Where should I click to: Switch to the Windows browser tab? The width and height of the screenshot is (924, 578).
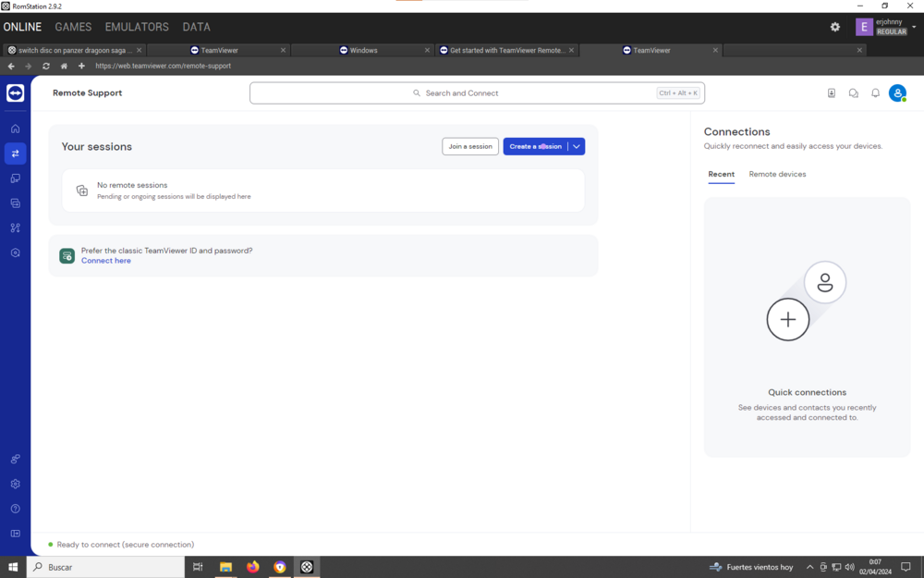pos(363,50)
